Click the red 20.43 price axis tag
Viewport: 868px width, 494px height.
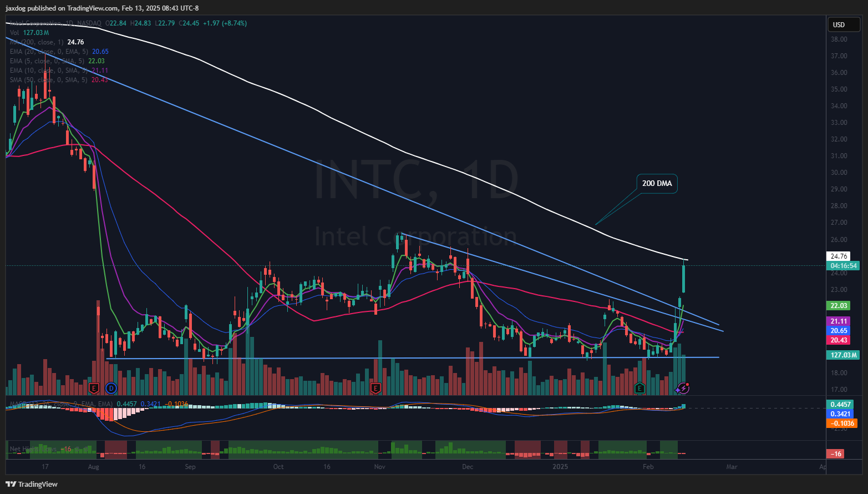point(839,340)
